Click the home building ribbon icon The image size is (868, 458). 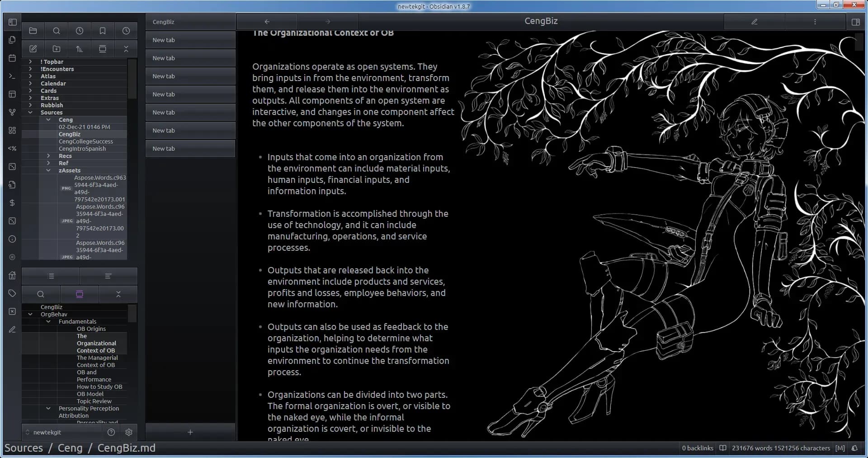12,275
